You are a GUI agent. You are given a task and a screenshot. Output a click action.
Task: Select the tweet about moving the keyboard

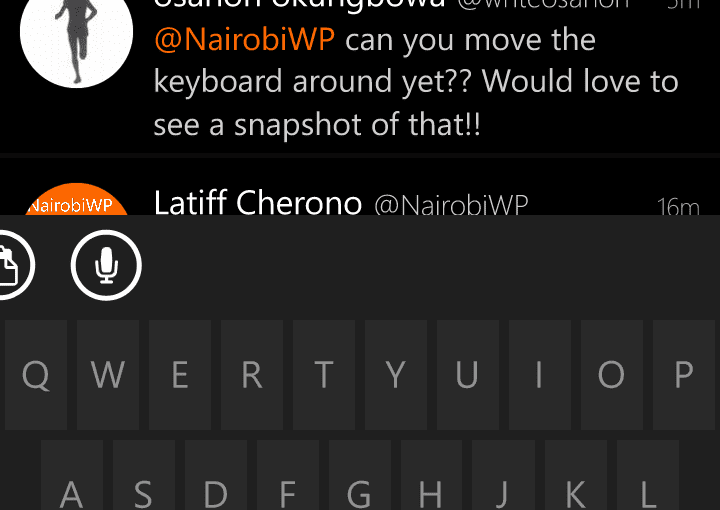click(360, 76)
